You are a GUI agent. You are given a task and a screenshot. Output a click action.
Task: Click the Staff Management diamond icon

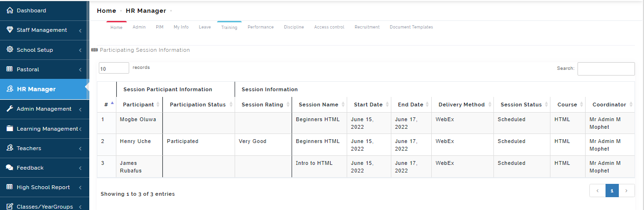click(9, 30)
